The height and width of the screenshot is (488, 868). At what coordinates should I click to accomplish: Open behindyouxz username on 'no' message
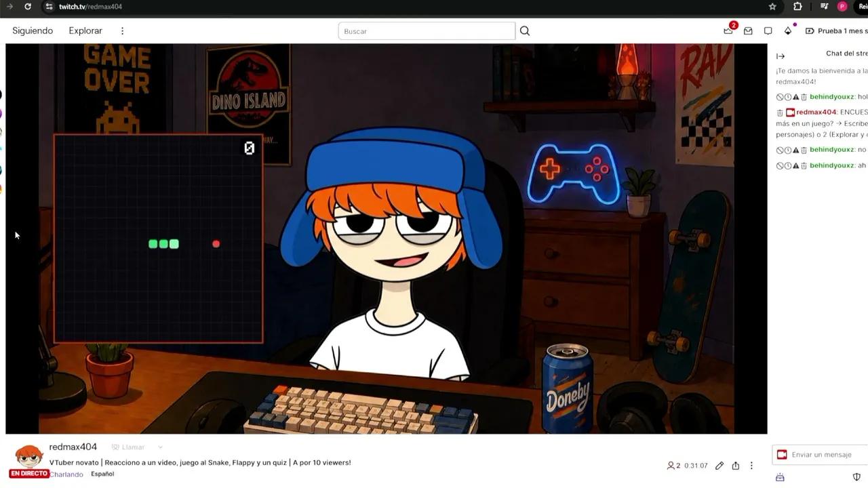coord(832,150)
